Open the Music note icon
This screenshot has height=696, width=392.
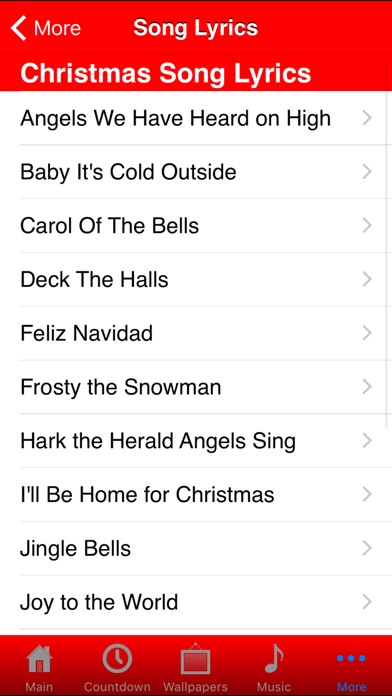pos(274,659)
